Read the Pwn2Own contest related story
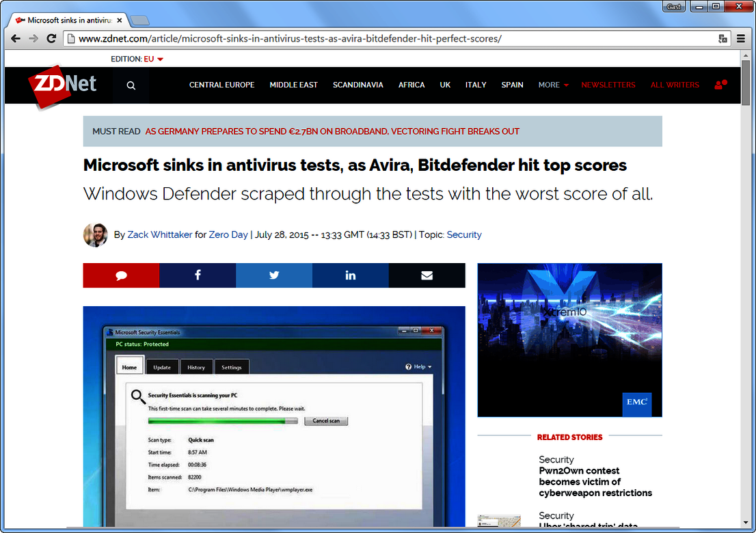The width and height of the screenshot is (756, 533). (595, 482)
